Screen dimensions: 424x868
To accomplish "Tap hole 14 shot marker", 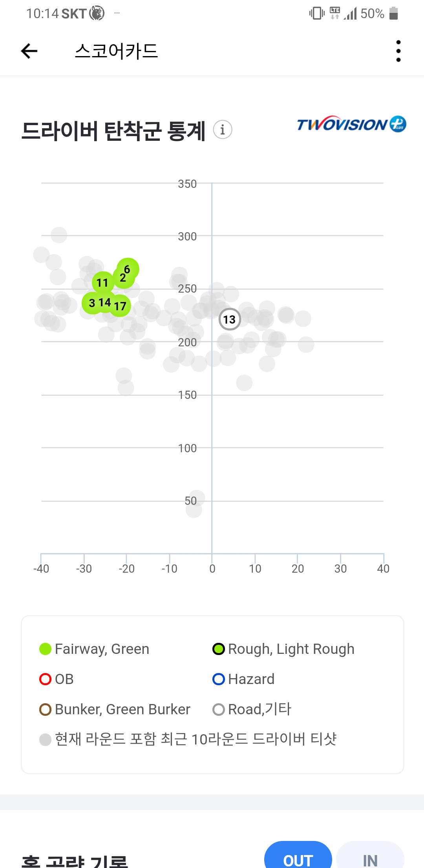I will click(x=105, y=302).
